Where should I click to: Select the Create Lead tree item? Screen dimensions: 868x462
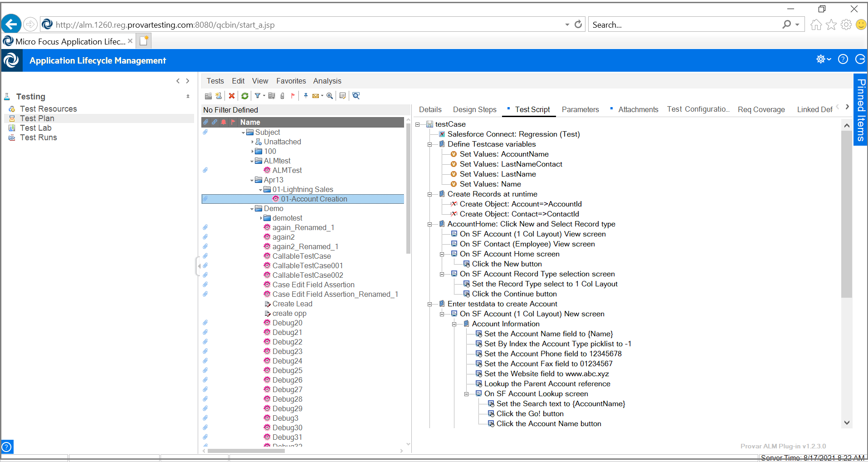292,304
